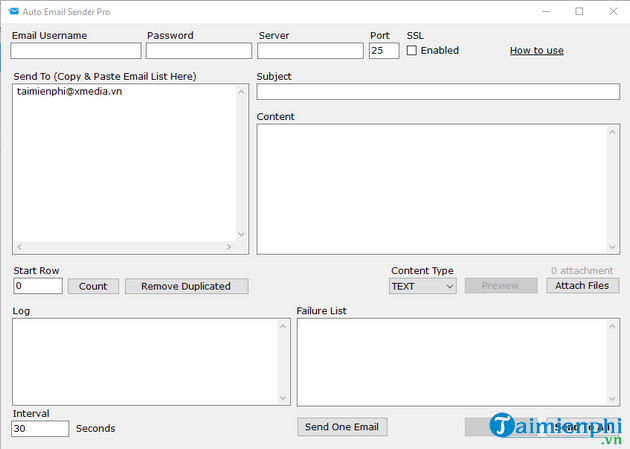Open the Content Type dropdown
630x449 pixels.
click(423, 286)
